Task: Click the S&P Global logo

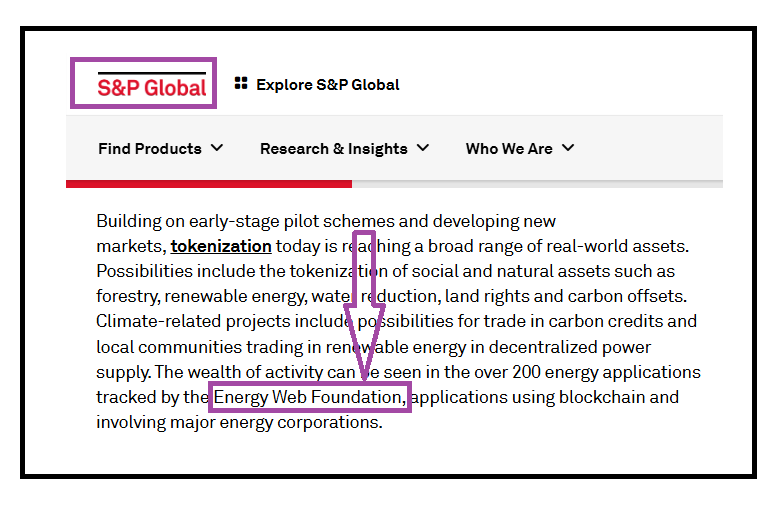Action: [152, 84]
